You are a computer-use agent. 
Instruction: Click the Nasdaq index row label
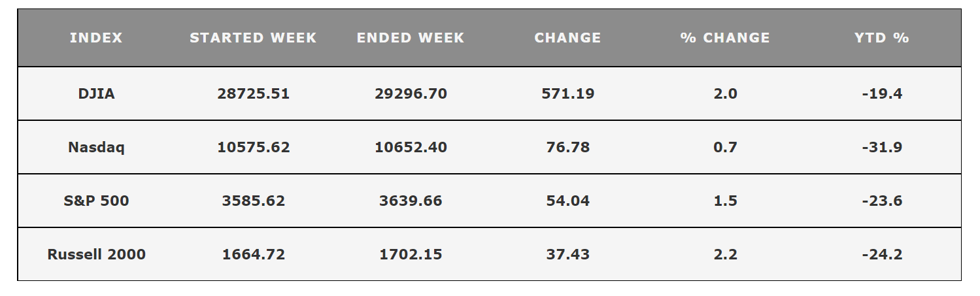(x=96, y=147)
